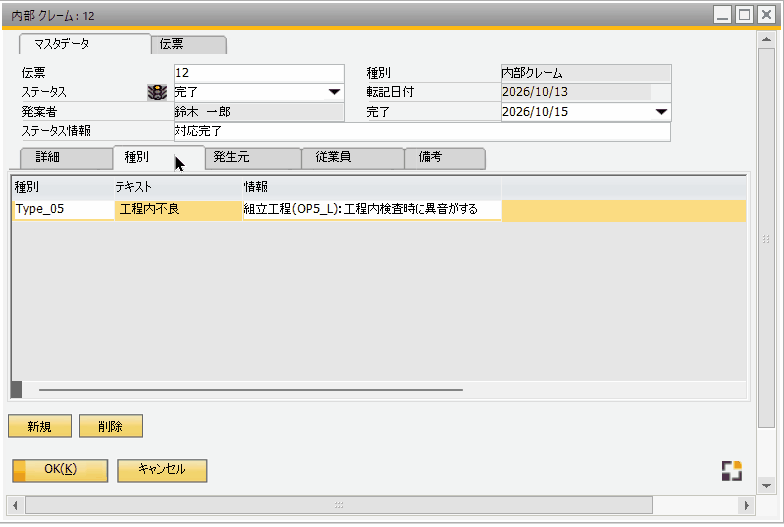Image resolution: width=784 pixels, height=527 pixels.
Task: Click the 発案者 field 鈴木 一郎
Action: coord(259,112)
